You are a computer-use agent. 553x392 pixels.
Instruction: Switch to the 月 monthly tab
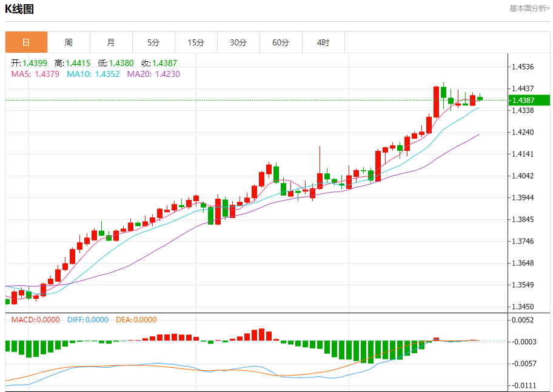[111, 42]
